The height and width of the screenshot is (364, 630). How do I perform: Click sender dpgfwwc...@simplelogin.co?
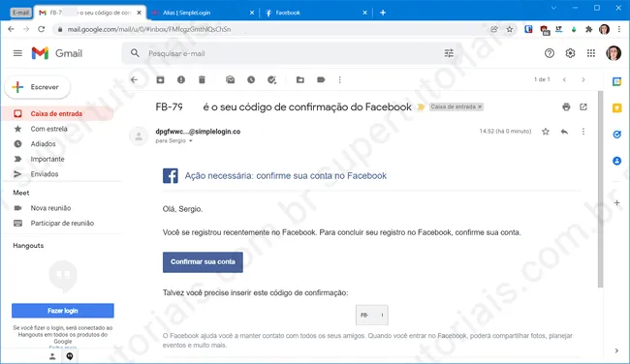tap(198, 132)
